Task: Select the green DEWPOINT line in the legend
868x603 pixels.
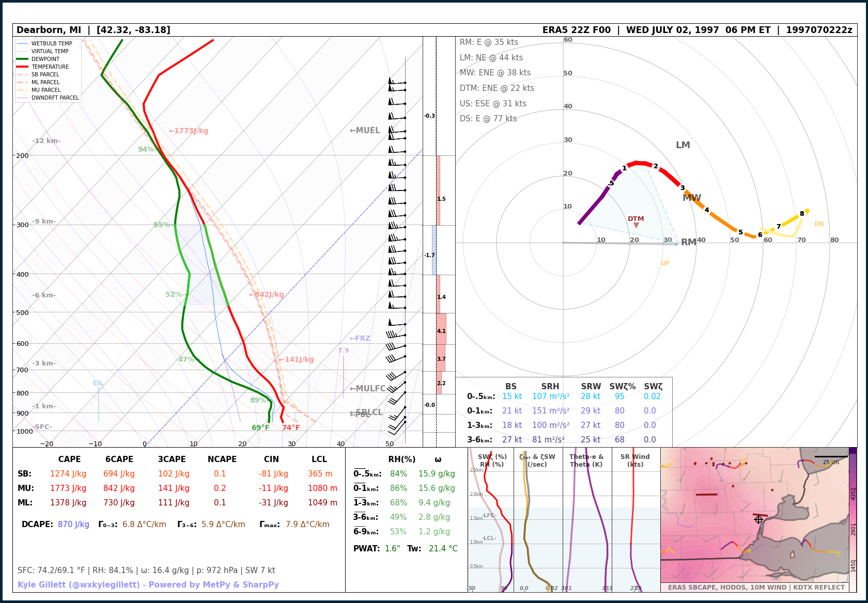Action: 22,59
